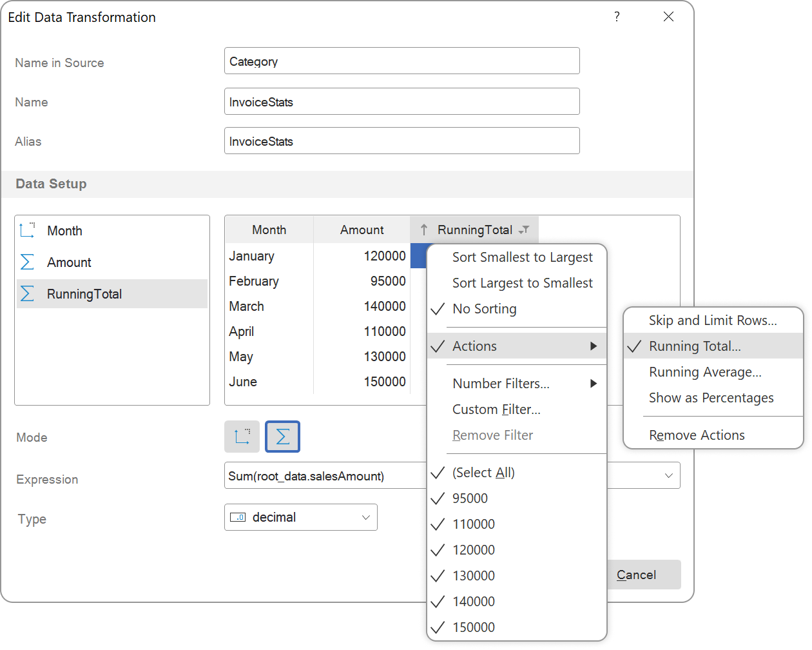The height and width of the screenshot is (650, 812).
Task: Click the 130000 amount cell for May
Action: [362, 357]
